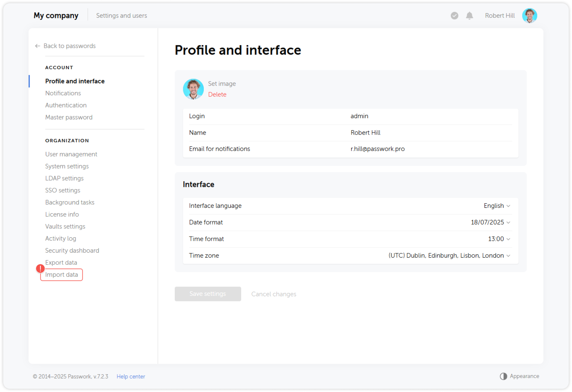Open the Help center link

[131, 376]
